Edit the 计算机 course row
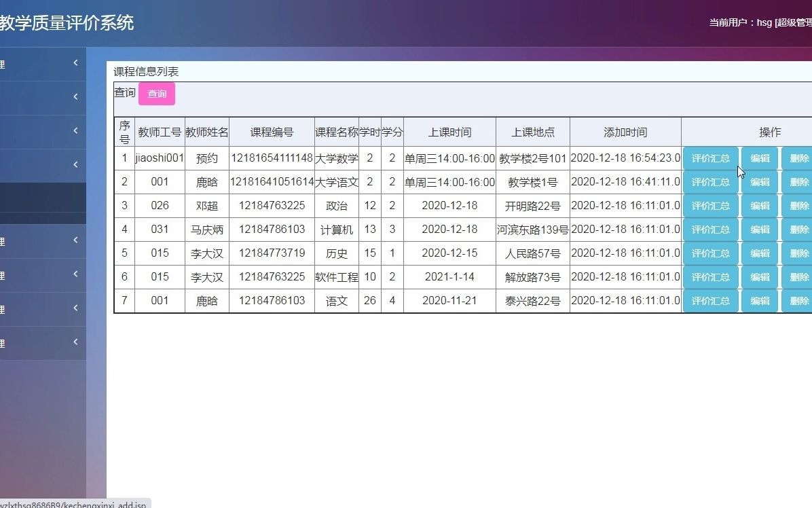 point(760,230)
